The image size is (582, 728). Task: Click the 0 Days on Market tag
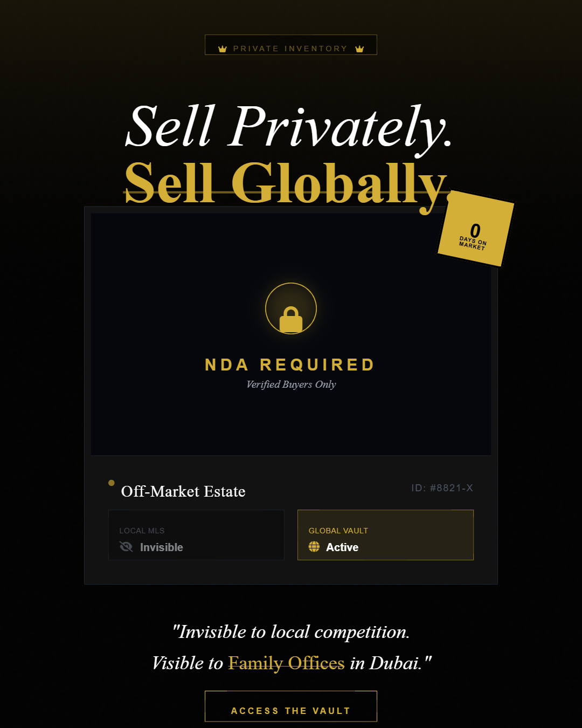click(x=475, y=229)
